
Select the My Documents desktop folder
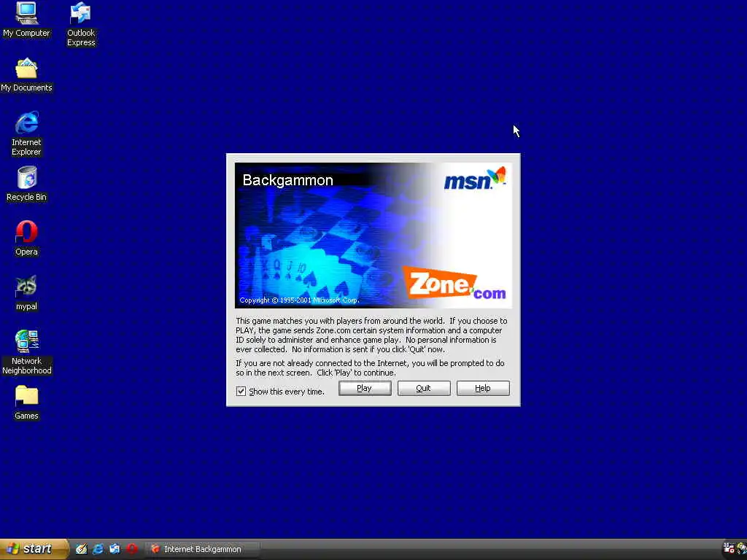(x=26, y=75)
